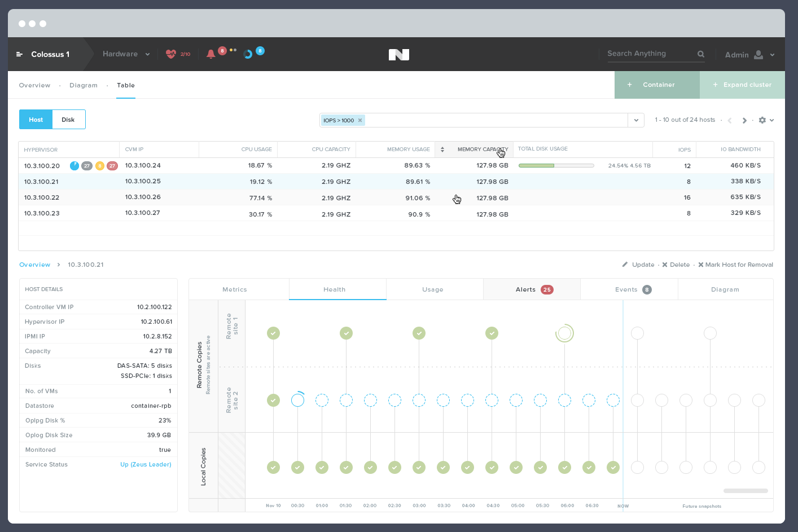
Task: Click the table settings gear icon
Action: (762, 120)
